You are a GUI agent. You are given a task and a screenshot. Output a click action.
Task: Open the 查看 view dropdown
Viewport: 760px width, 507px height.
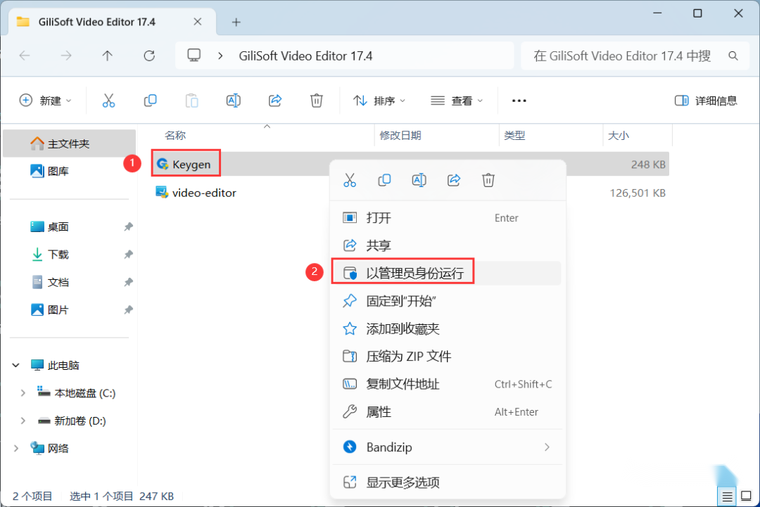pos(457,100)
